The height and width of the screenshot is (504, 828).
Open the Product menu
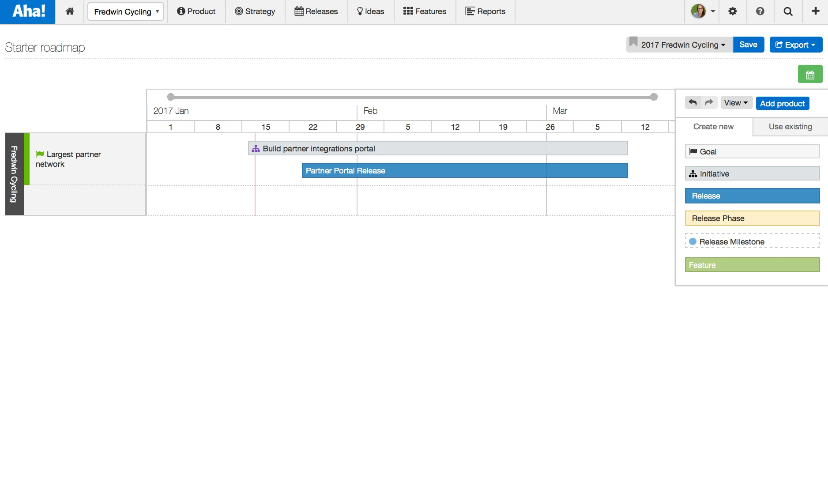click(196, 11)
